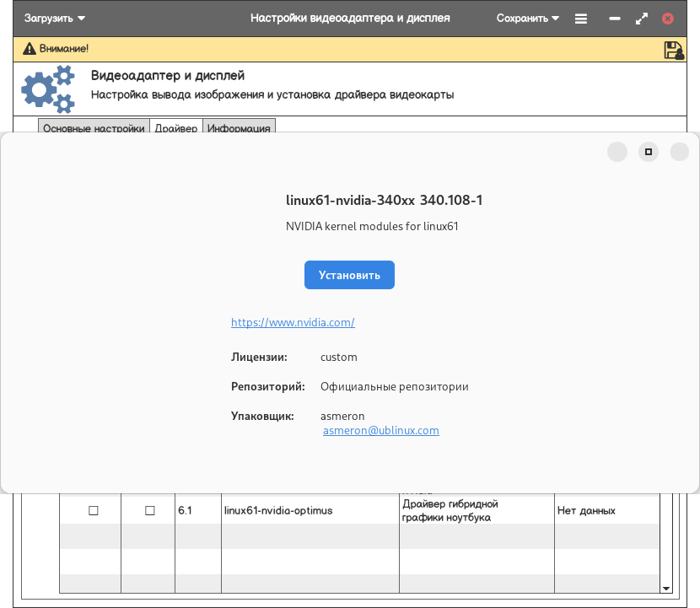Switch to the Информация tab

[x=239, y=126]
